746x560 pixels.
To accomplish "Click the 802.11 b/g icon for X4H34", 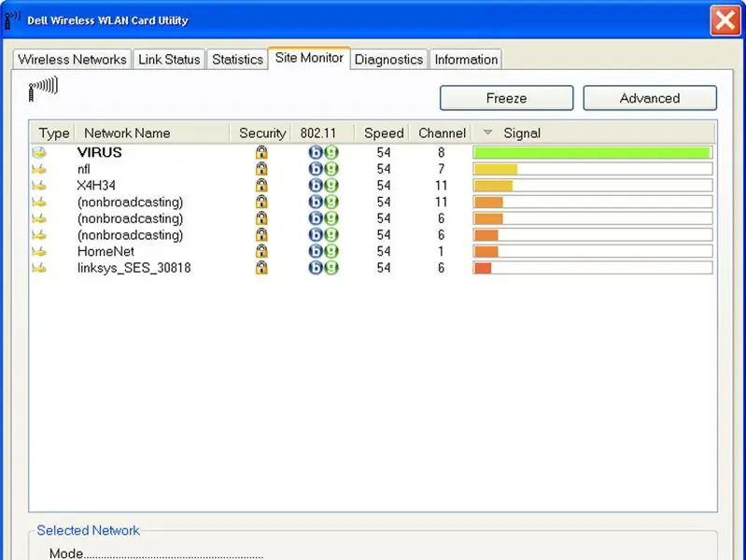I will [324, 186].
